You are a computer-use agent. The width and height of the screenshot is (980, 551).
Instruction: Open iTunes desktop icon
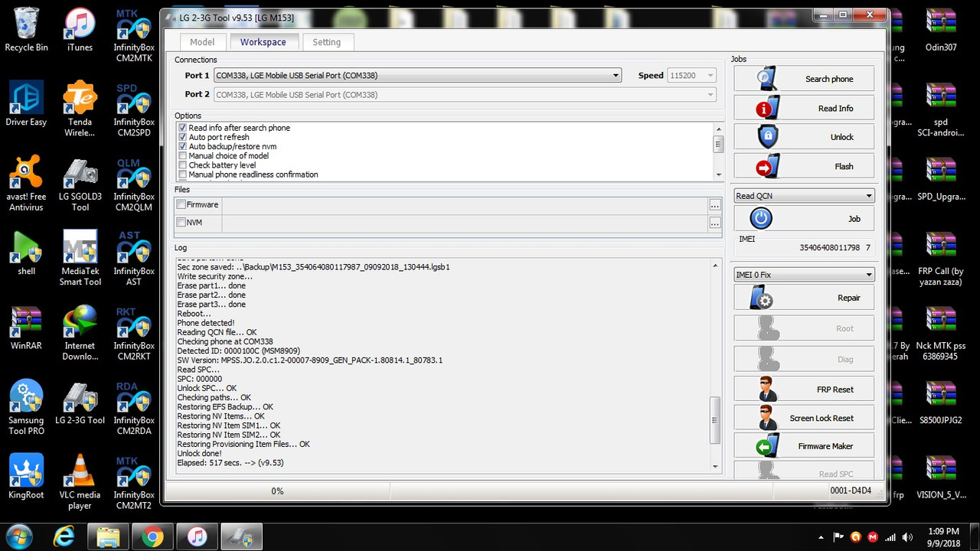(x=80, y=30)
